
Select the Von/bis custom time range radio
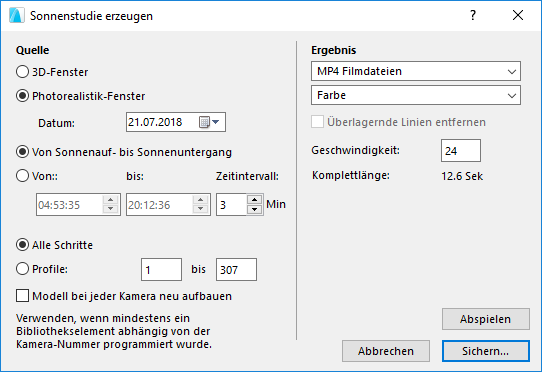[22, 176]
